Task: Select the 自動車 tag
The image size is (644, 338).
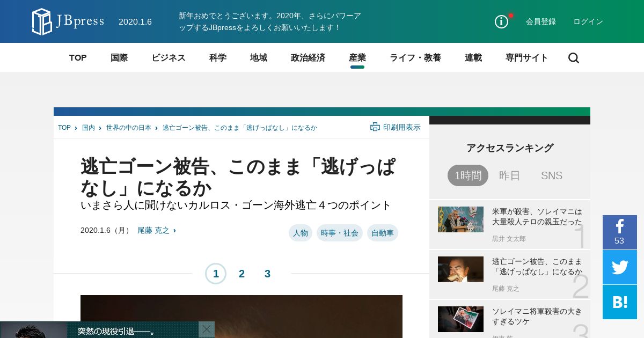Action: coord(383,233)
